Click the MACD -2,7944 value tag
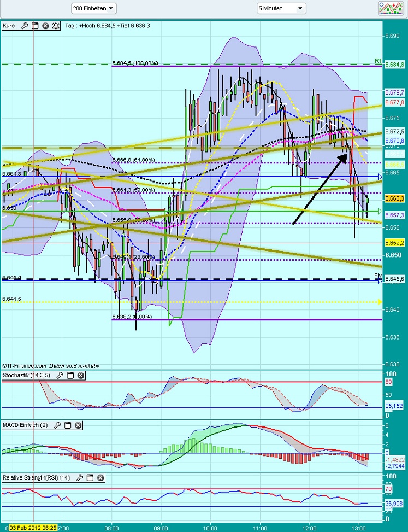 point(395,466)
